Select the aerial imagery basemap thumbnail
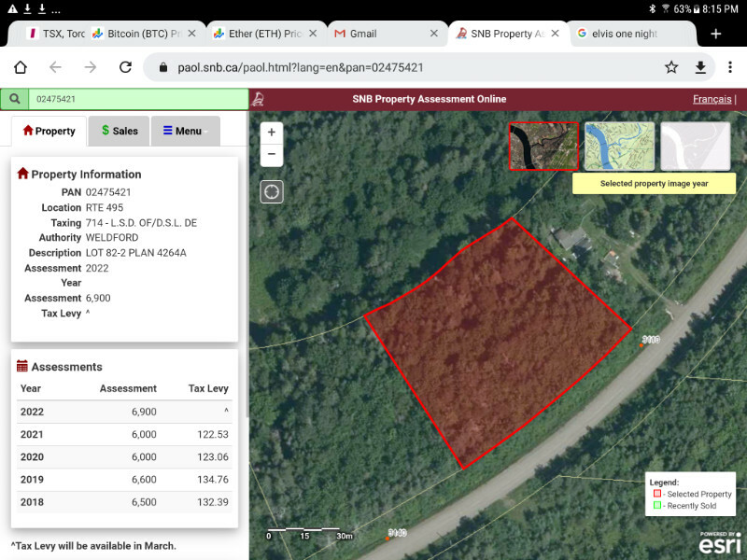Screen dimensions: 747x560 pos(543,147)
